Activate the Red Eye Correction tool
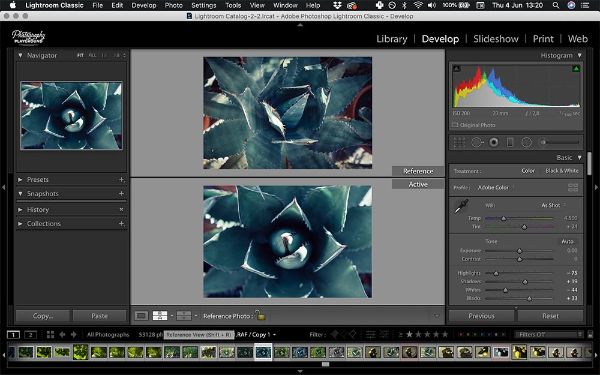The image size is (600, 375). [494, 142]
